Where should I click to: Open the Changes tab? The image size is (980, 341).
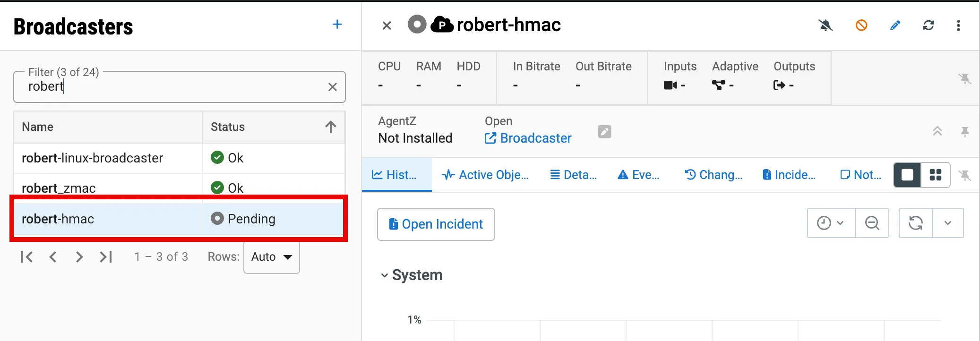pos(714,175)
